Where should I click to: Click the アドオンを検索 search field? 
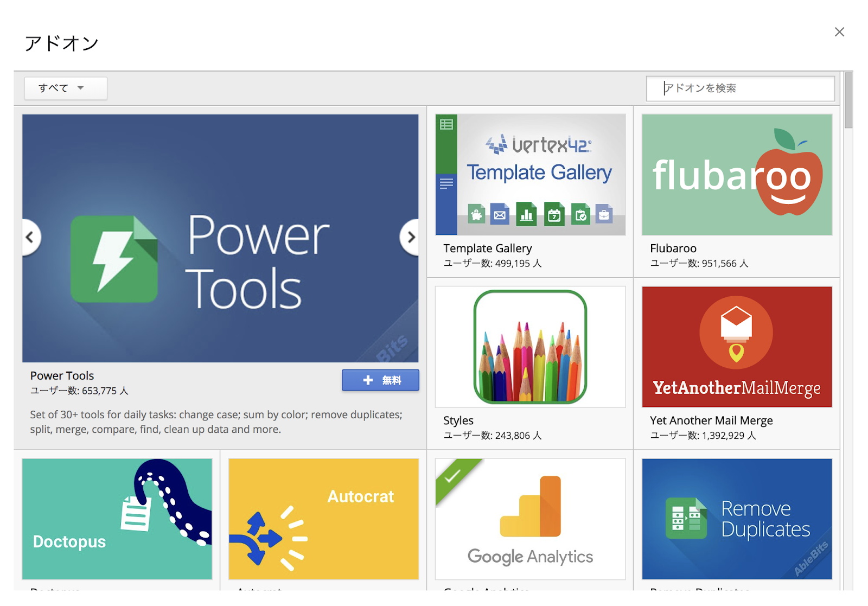[740, 88]
